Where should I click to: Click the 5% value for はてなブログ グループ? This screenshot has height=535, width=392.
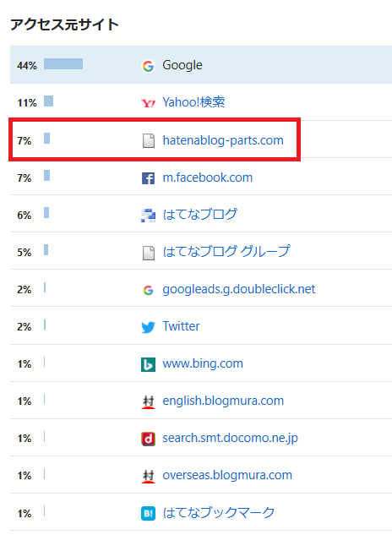click(x=24, y=252)
